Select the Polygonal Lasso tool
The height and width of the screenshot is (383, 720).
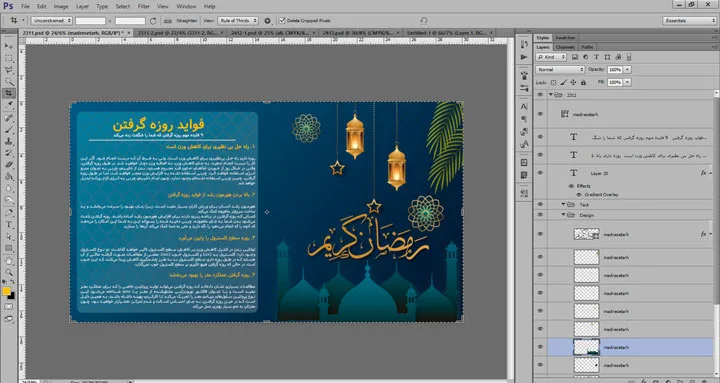[9, 70]
